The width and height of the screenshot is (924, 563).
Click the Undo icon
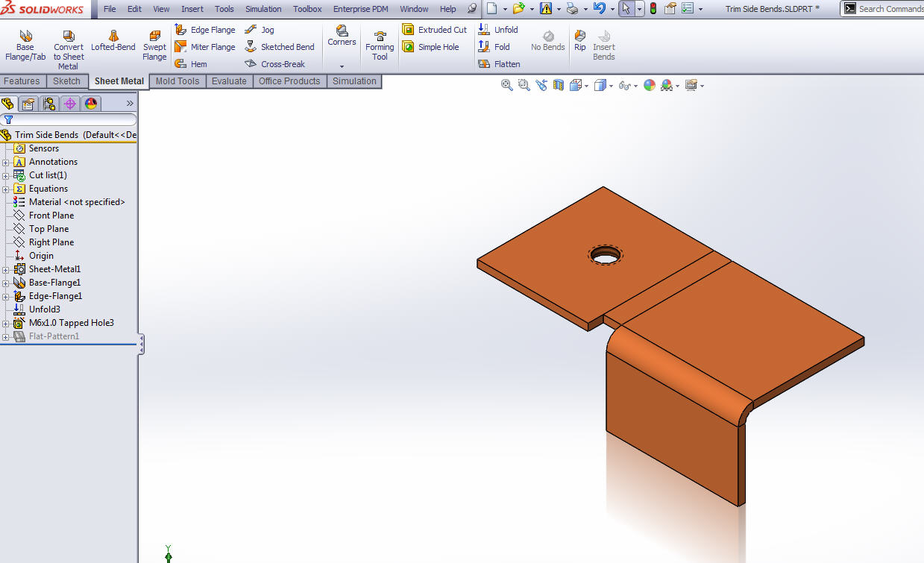point(599,9)
